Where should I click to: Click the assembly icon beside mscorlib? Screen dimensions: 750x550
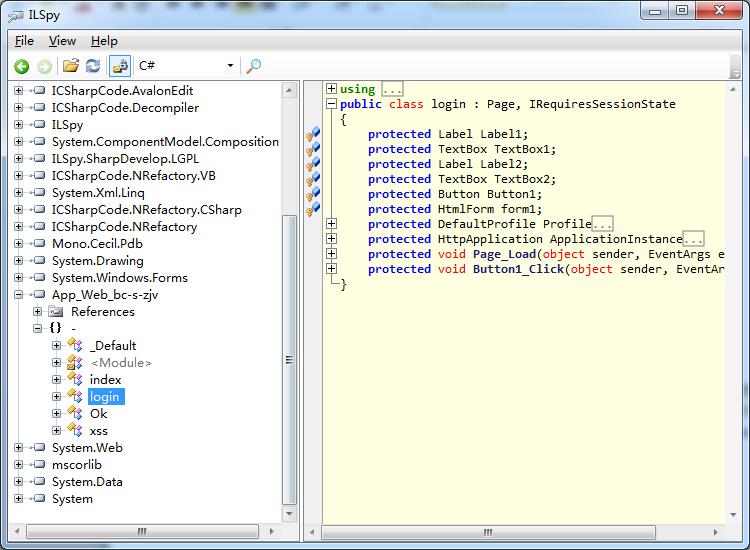[39, 465]
